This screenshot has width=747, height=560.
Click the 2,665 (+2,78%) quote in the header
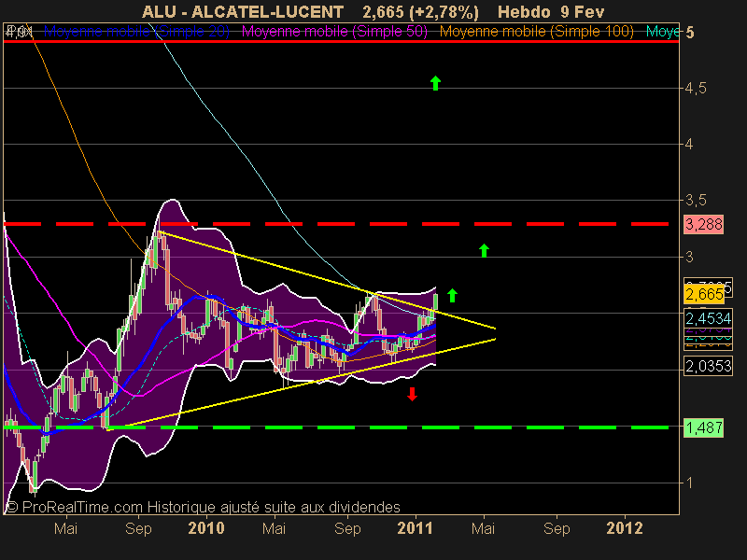click(420, 12)
